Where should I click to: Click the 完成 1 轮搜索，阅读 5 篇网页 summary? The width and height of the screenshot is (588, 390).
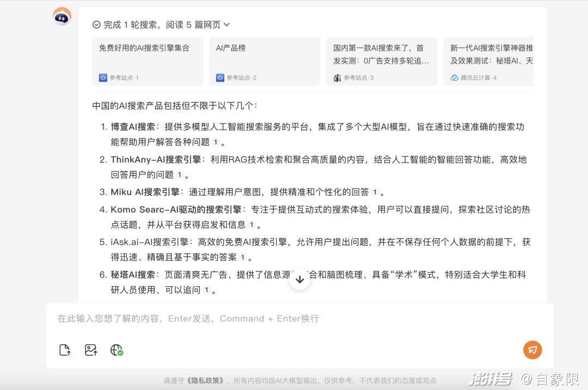click(161, 24)
